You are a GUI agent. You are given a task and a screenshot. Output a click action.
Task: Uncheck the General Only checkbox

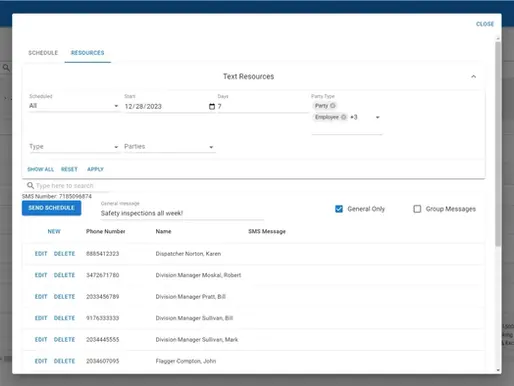(x=339, y=209)
